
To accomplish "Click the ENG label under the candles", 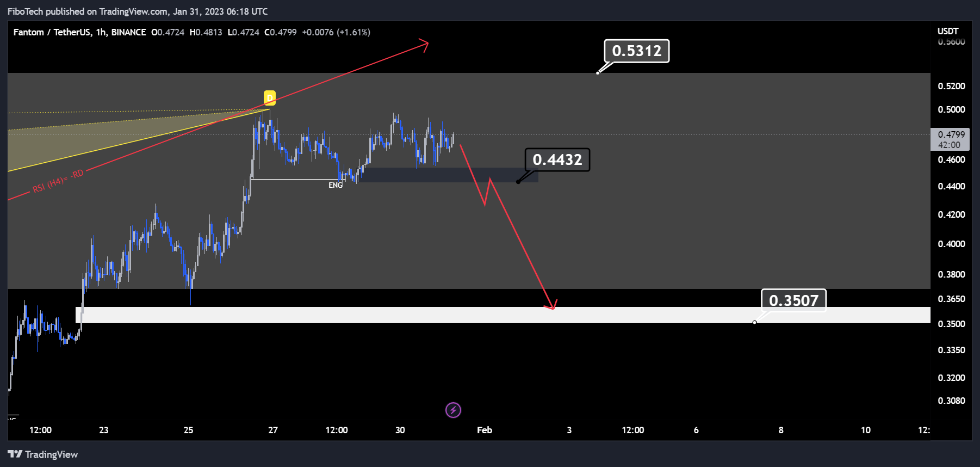I will pos(336,186).
